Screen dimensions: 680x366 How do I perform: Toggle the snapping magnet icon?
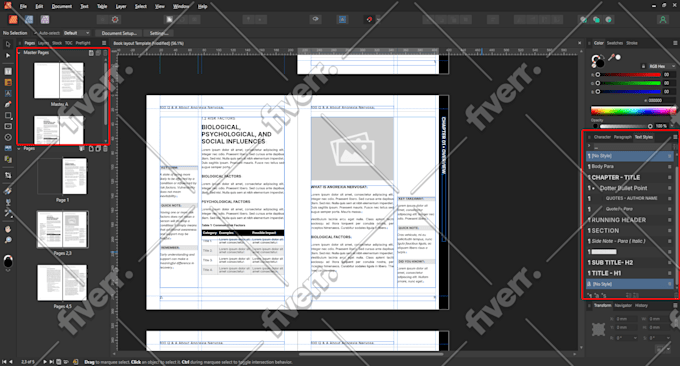point(369,20)
